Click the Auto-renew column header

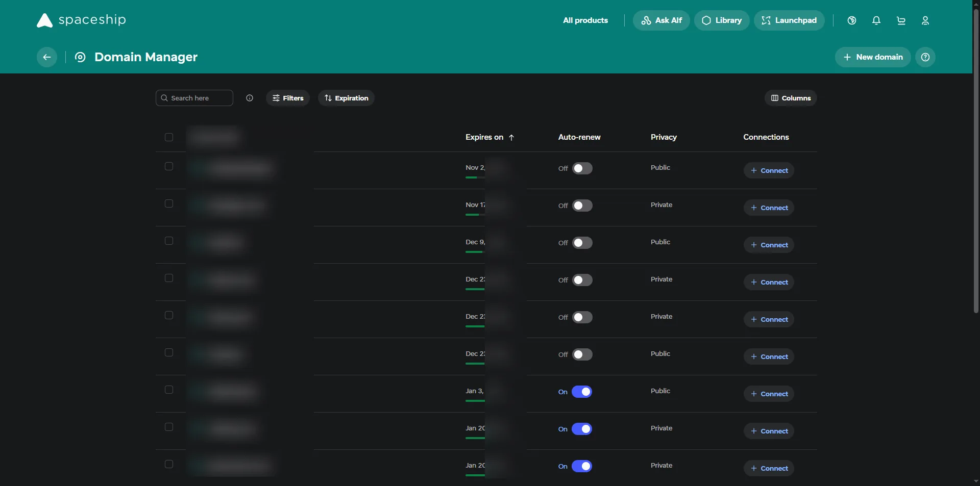coord(579,137)
